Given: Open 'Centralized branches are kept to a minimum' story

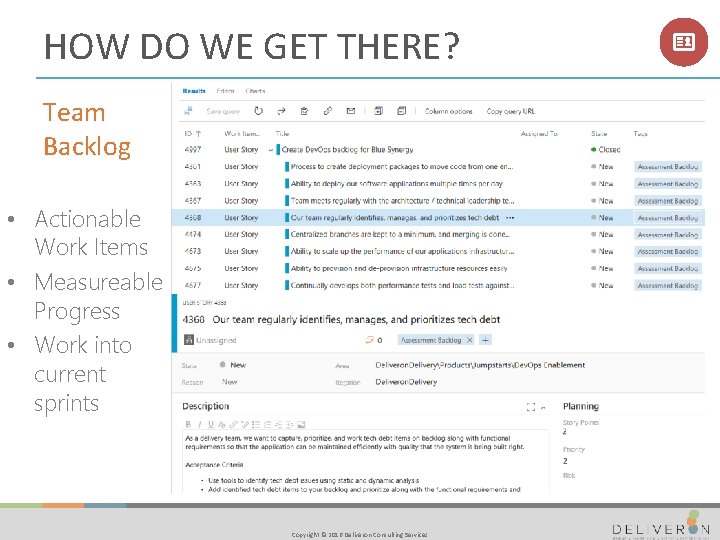Looking at the screenshot, I should 400,234.
